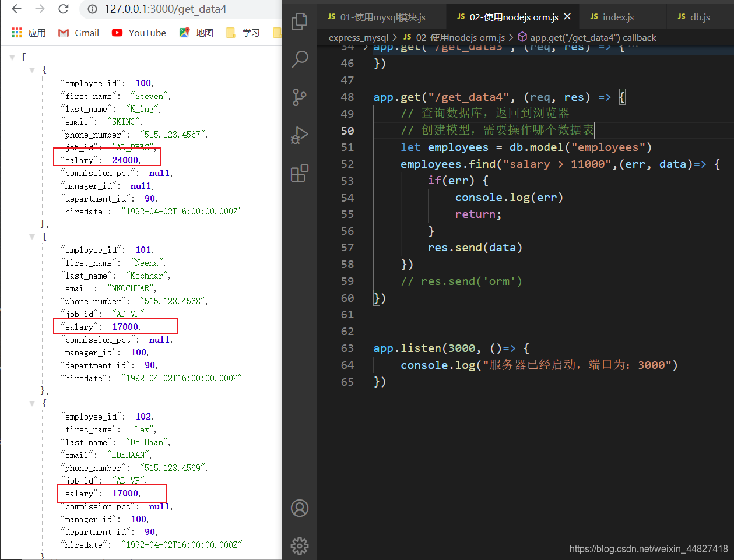
Task: Open the Source Control view
Action: [x=300, y=97]
